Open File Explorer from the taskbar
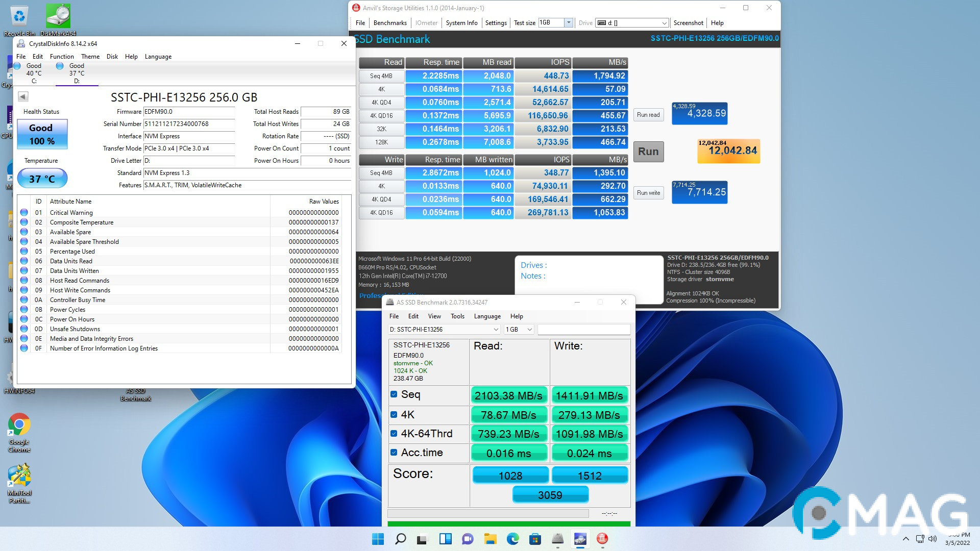 pos(490,539)
